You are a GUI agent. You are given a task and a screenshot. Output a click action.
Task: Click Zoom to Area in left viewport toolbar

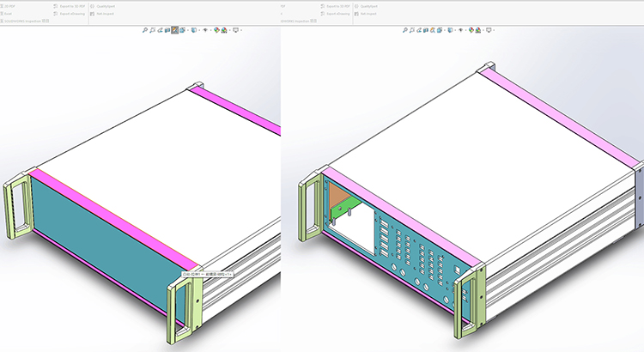[153, 29]
